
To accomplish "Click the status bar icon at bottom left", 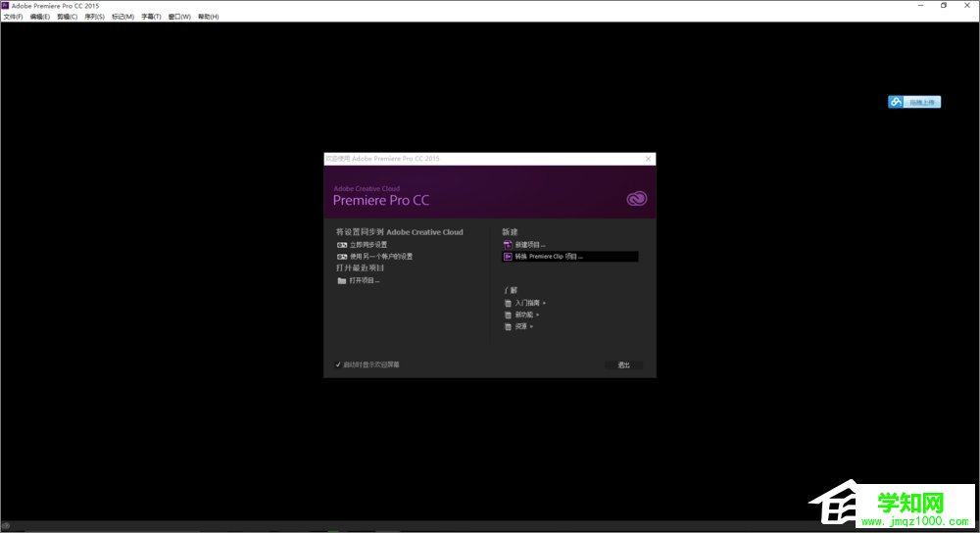I will (x=6, y=526).
